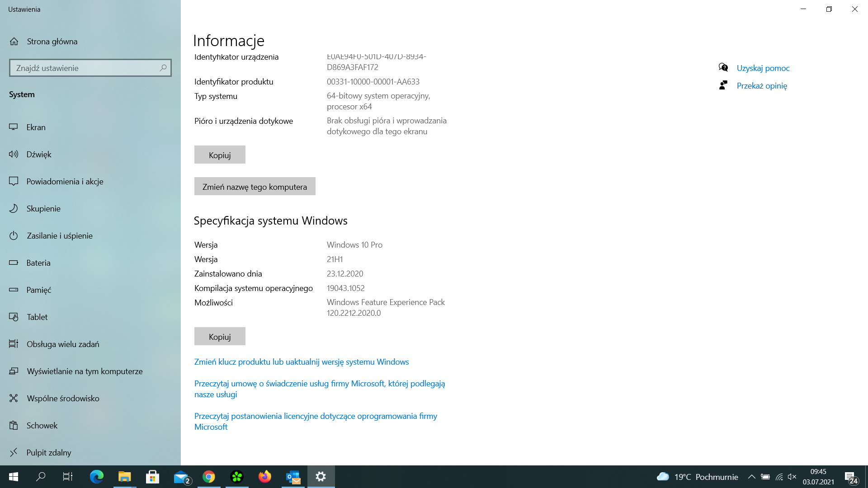Launch Firefox from taskbar
This screenshot has height=488, width=868.
tap(265, 477)
